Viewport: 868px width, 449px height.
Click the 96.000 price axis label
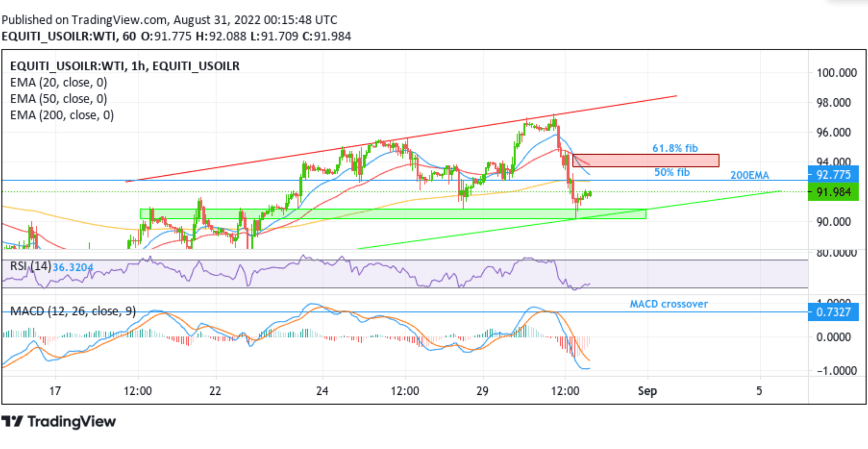pos(834,132)
